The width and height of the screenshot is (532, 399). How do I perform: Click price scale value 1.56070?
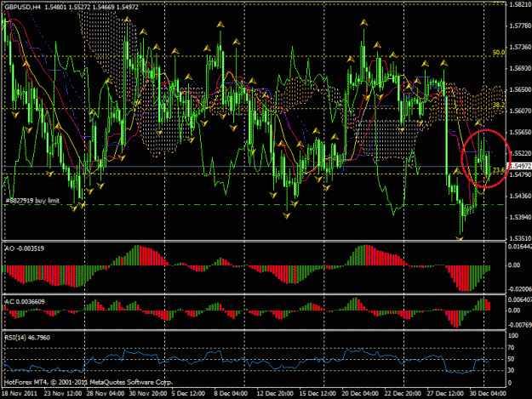520,111
